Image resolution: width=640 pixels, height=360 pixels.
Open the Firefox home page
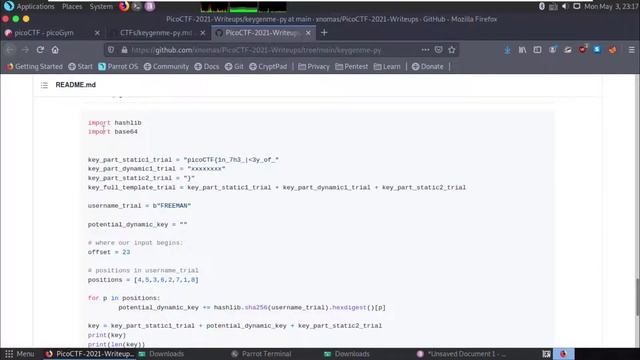(x=55, y=50)
